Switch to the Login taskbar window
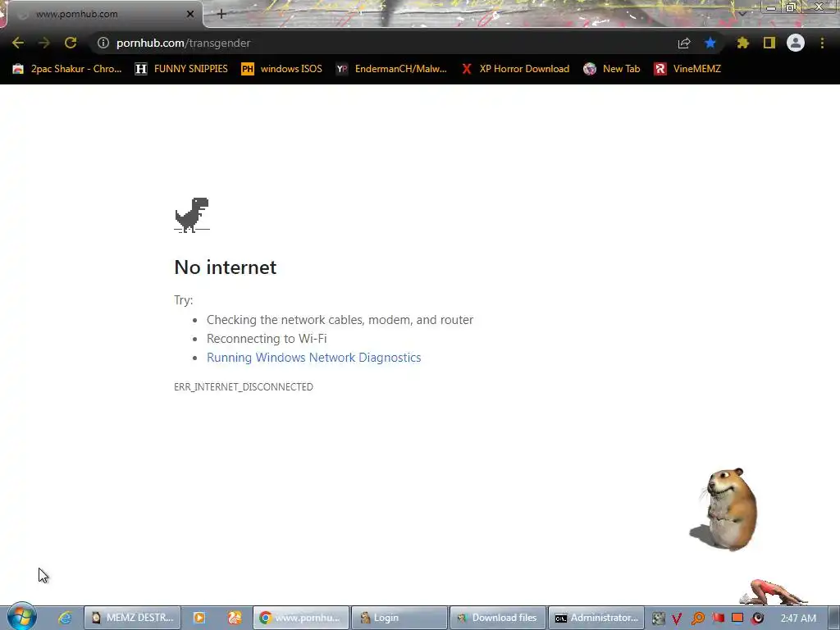 pos(399,618)
